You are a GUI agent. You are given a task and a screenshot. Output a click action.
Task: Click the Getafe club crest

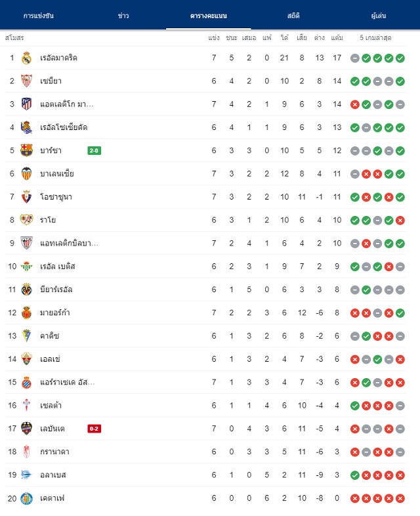click(26, 498)
